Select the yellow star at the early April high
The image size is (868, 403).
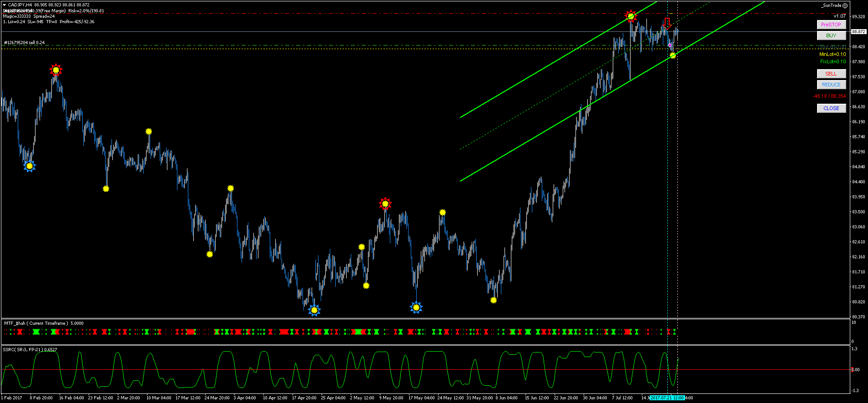[231, 188]
